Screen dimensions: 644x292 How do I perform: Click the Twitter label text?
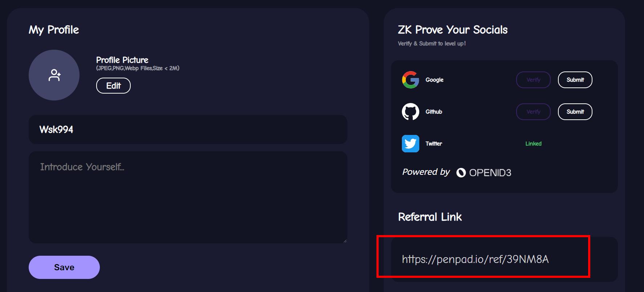click(x=434, y=144)
